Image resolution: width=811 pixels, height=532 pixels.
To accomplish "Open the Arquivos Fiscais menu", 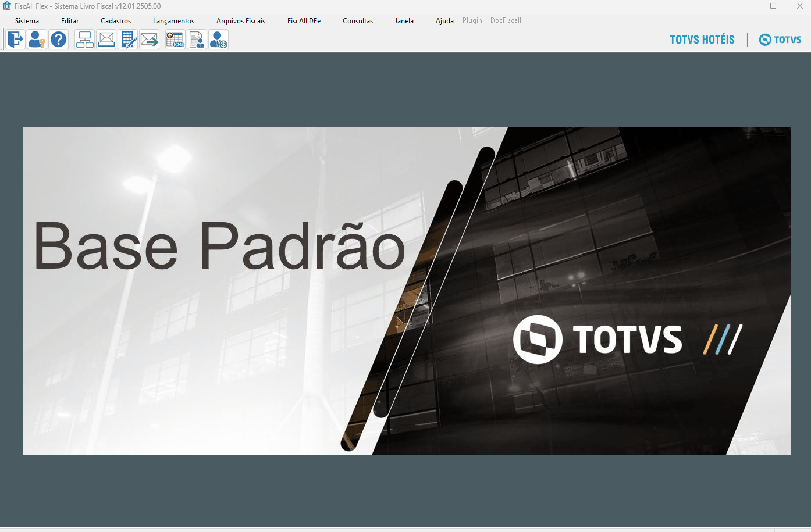I will click(x=241, y=20).
